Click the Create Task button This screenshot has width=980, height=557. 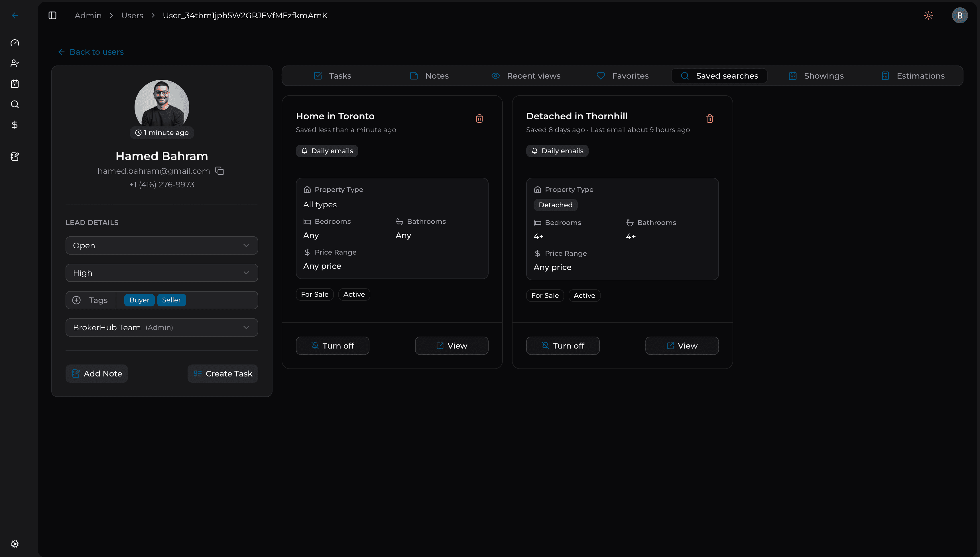[x=223, y=373]
